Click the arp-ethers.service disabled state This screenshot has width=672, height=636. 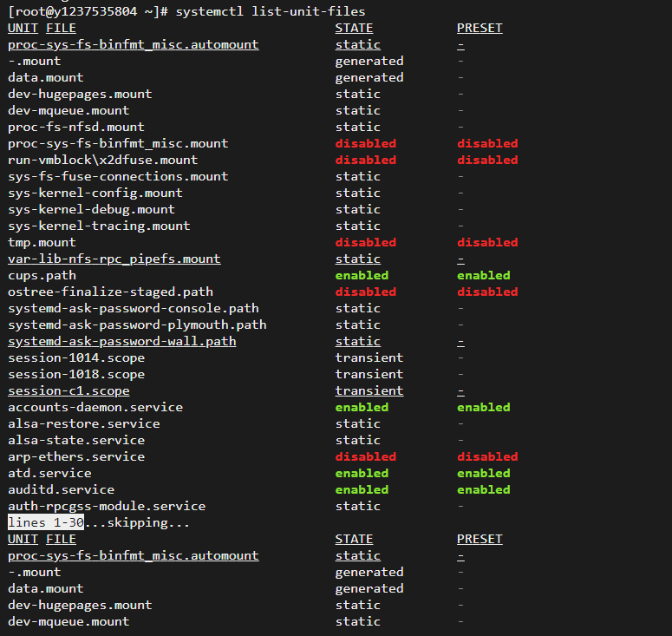click(366, 456)
